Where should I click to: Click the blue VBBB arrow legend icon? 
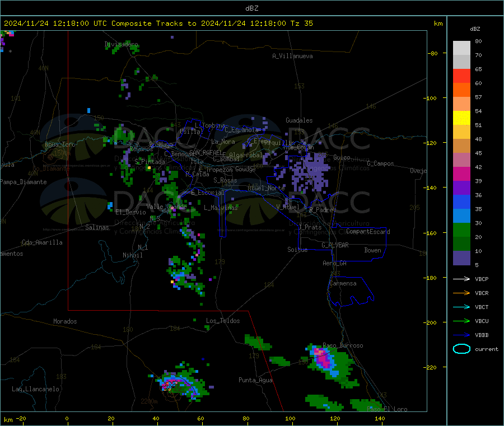coord(461,335)
